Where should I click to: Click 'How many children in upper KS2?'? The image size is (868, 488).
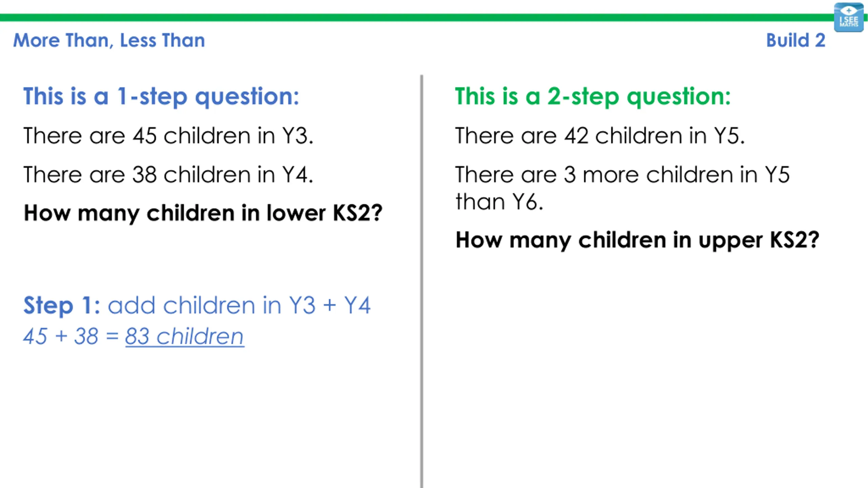pyautogui.click(x=637, y=240)
